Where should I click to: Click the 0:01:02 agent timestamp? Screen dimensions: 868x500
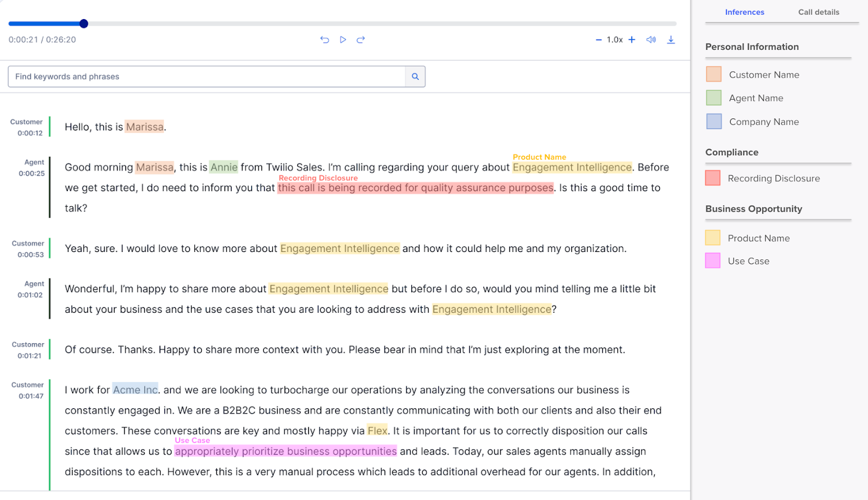click(x=30, y=295)
